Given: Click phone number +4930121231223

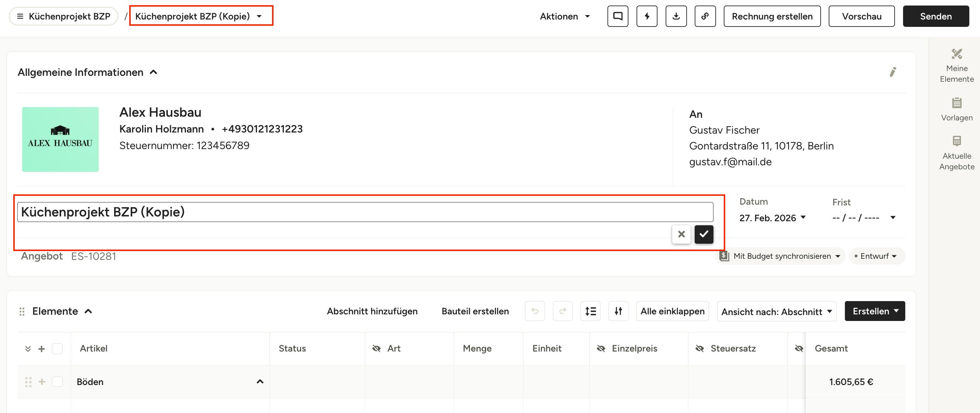Looking at the screenshot, I should 262,129.
